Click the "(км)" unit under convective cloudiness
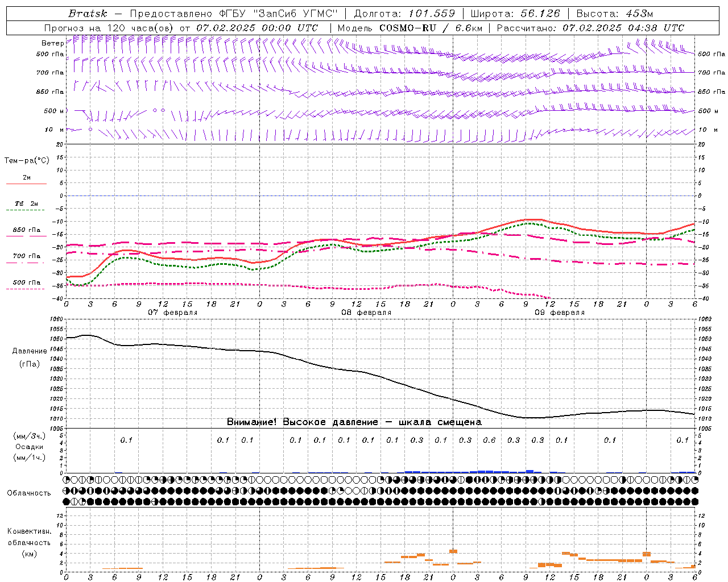This screenshot has width=728, height=582. coord(29,554)
